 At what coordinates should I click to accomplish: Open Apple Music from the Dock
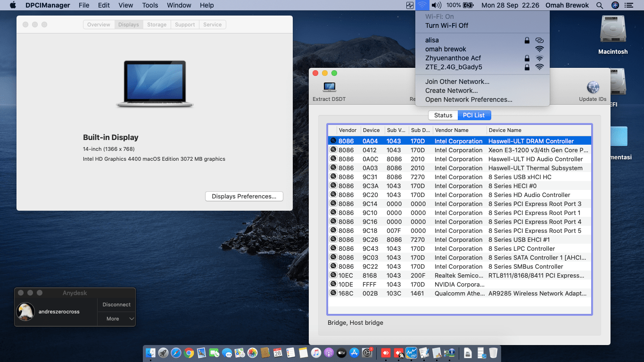click(315, 353)
